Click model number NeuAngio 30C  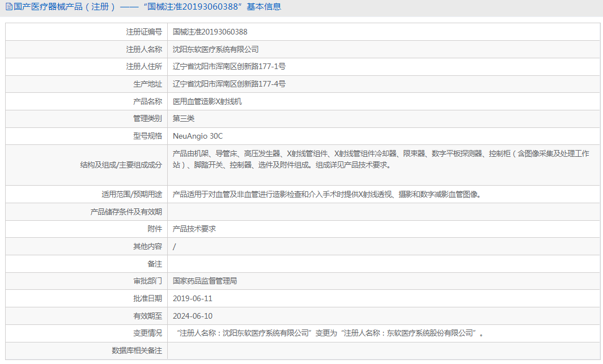199,136
